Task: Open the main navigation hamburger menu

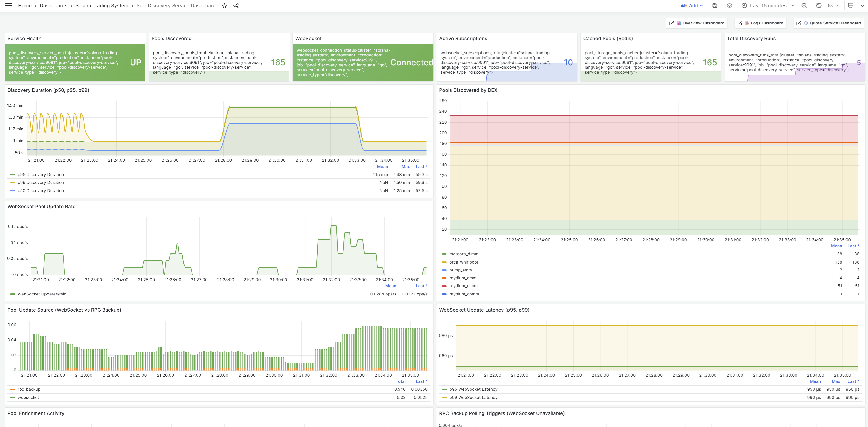Action: click(x=8, y=5)
